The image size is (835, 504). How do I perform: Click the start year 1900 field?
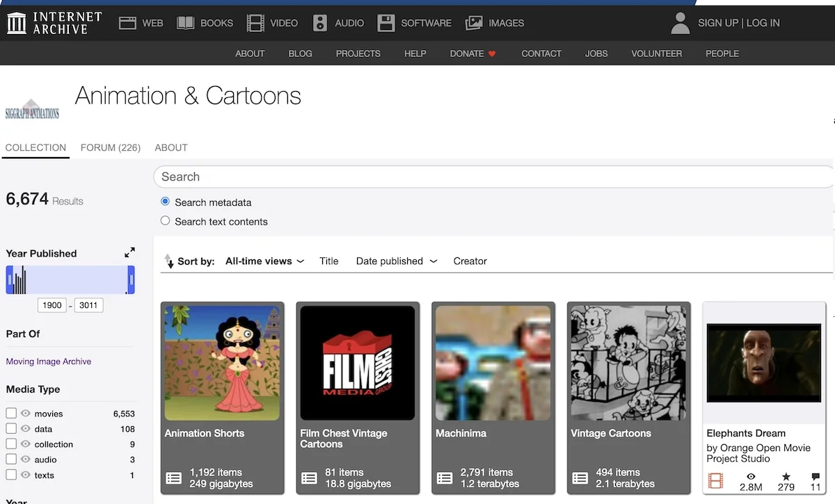coord(52,305)
